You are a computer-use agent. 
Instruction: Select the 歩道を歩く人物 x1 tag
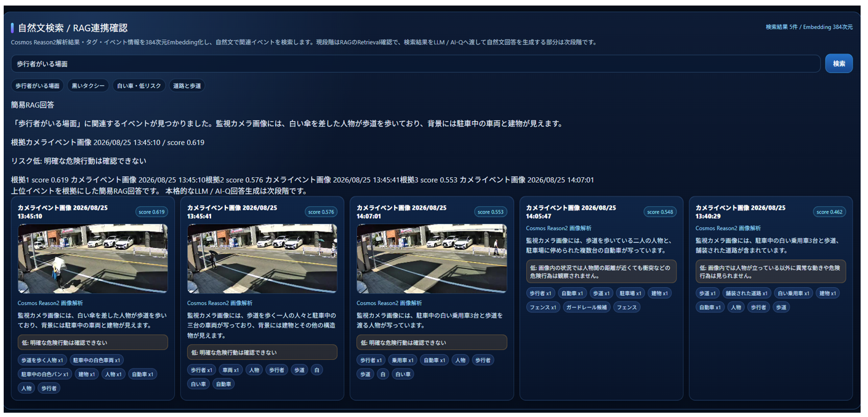(x=42, y=360)
